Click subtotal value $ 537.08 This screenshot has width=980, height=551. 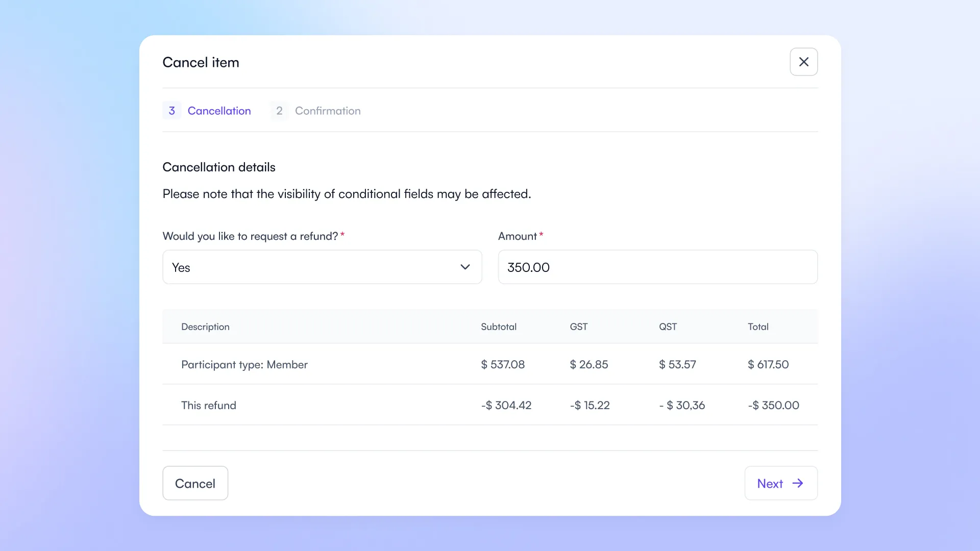point(503,364)
